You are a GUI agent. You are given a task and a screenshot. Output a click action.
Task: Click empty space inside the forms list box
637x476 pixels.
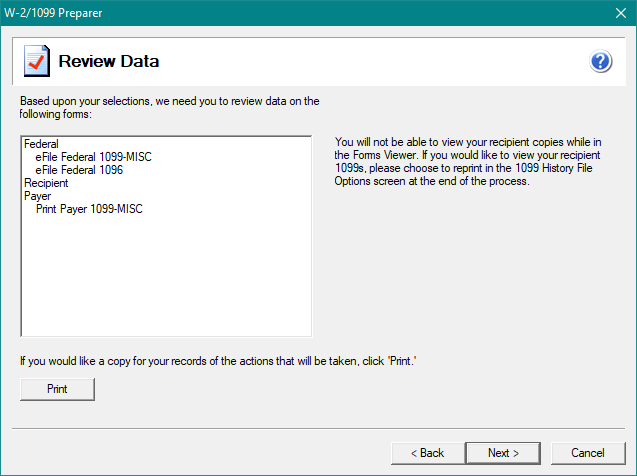tap(166, 280)
